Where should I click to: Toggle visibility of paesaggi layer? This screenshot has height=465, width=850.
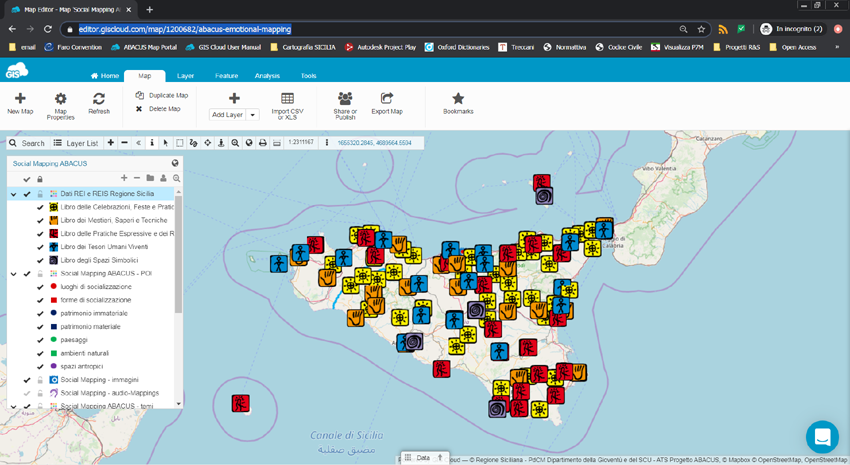(x=40, y=340)
